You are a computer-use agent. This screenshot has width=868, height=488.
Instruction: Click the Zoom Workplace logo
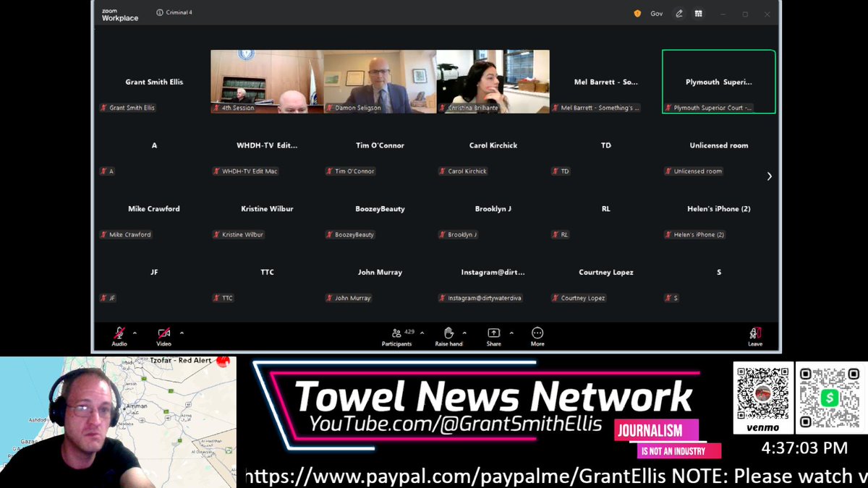(x=120, y=14)
